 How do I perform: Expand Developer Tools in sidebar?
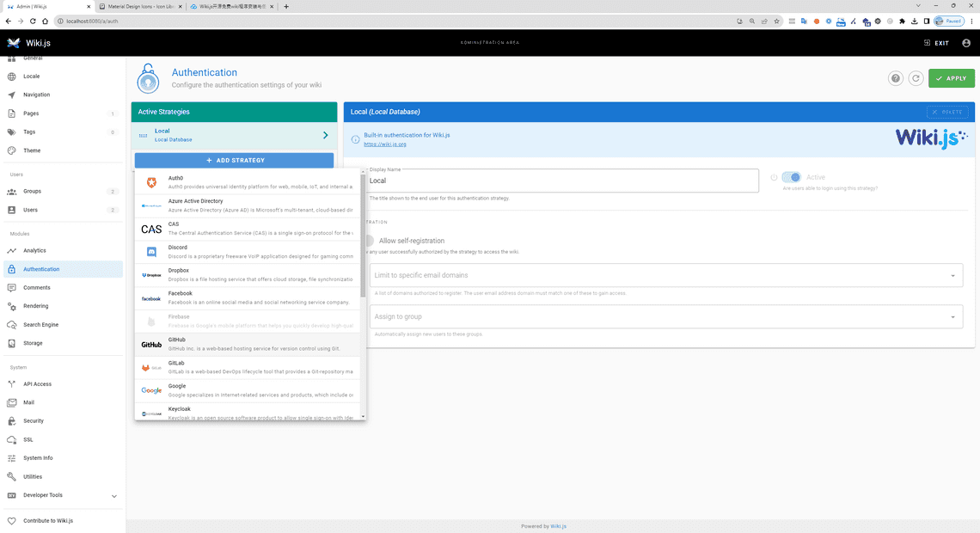[x=114, y=496]
